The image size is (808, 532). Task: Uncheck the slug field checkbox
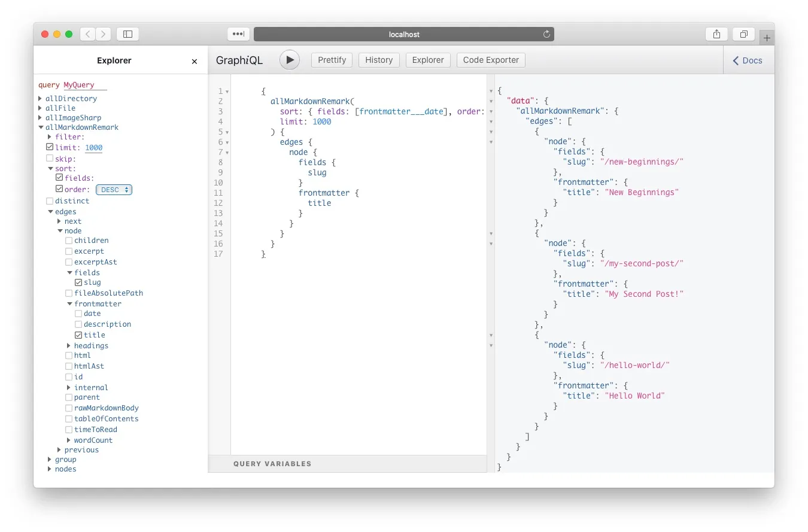[x=78, y=282]
